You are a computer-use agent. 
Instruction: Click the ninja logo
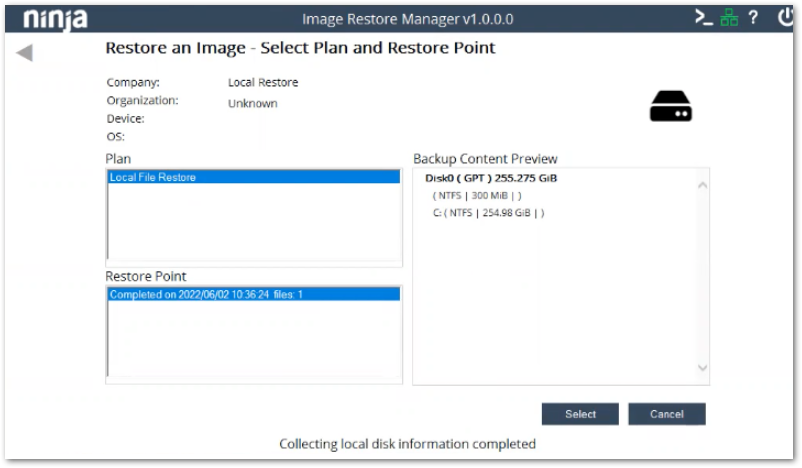coord(55,19)
